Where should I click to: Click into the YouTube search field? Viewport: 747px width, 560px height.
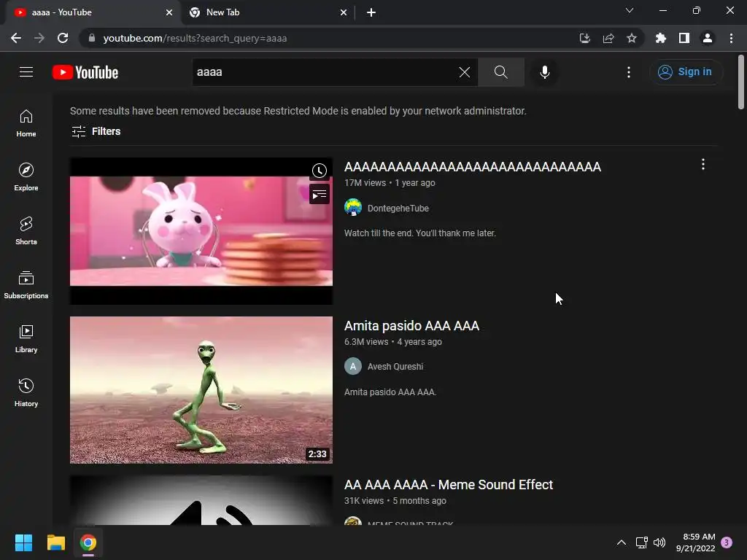[324, 72]
